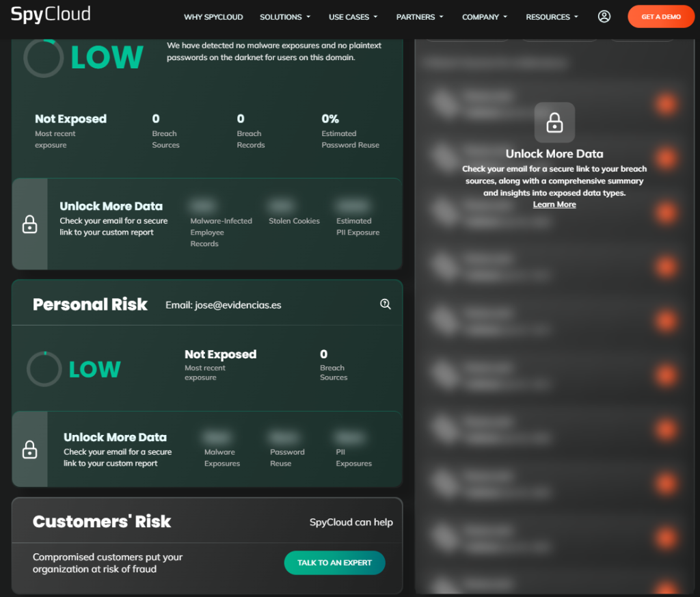Image resolution: width=700 pixels, height=597 pixels.
Task: Click the Personal Risk LOW gauge circle
Action: coord(44,369)
